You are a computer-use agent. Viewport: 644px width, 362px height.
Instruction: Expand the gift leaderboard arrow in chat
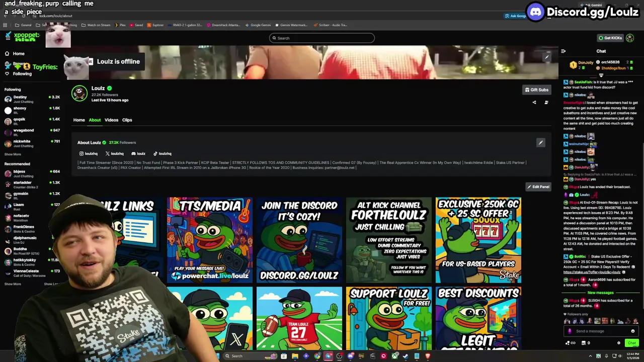click(601, 75)
